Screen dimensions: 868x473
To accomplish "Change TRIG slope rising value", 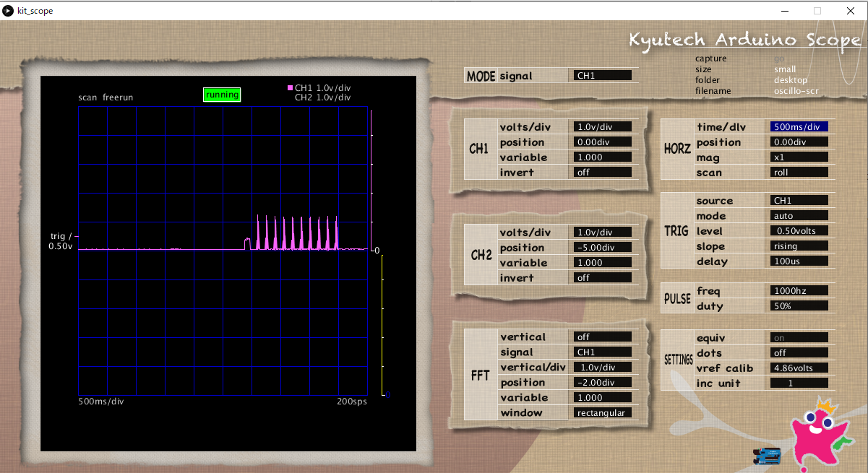I will pyautogui.click(x=799, y=246).
